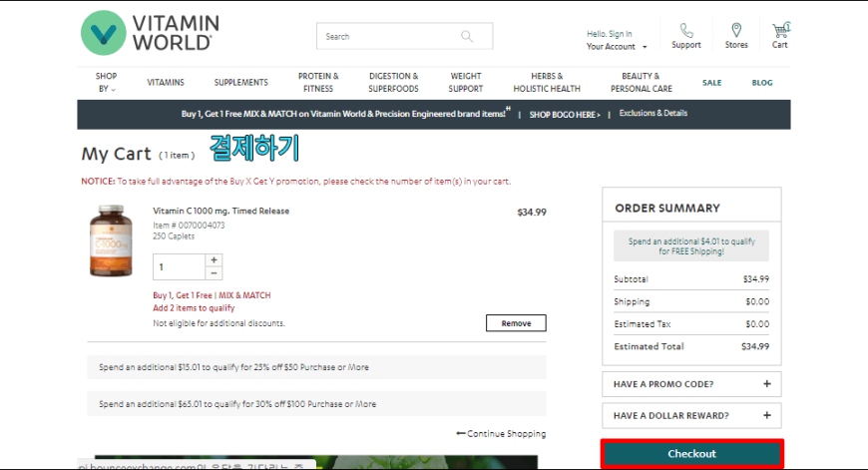868x470 pixels.
Task: Click the Vitamin World logo
Action: coord(150,33)
